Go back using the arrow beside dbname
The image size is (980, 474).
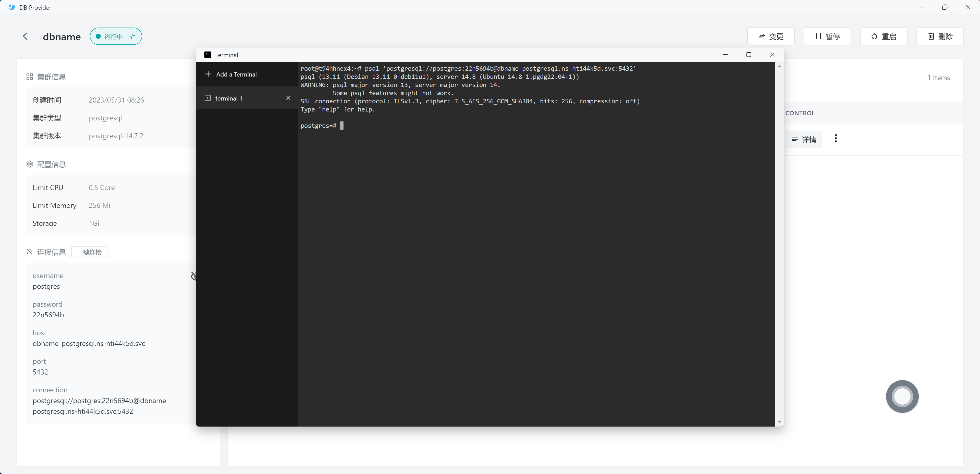pos(25,36)
